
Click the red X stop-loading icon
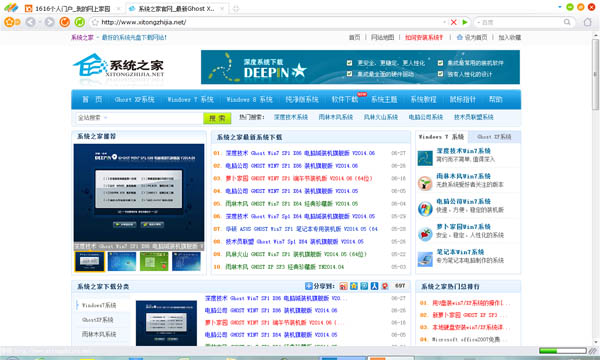click(453, 22)
